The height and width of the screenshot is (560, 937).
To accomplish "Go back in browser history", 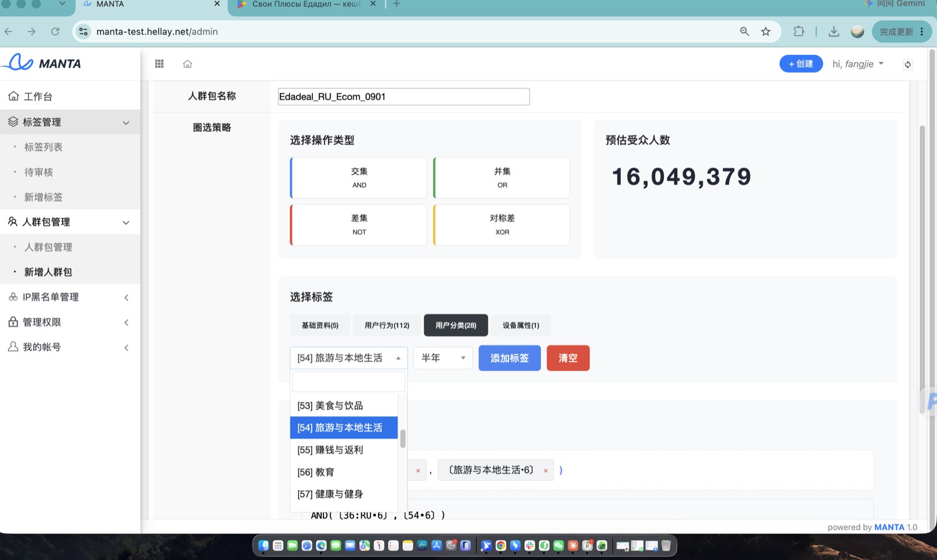I will coord(8,31).
